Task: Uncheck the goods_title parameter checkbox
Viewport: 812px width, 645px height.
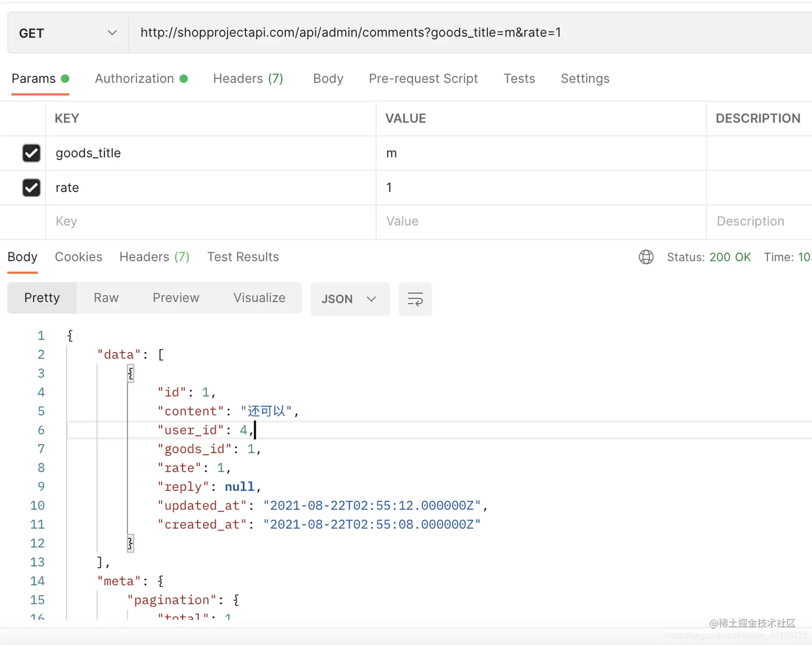Action: 31,153
